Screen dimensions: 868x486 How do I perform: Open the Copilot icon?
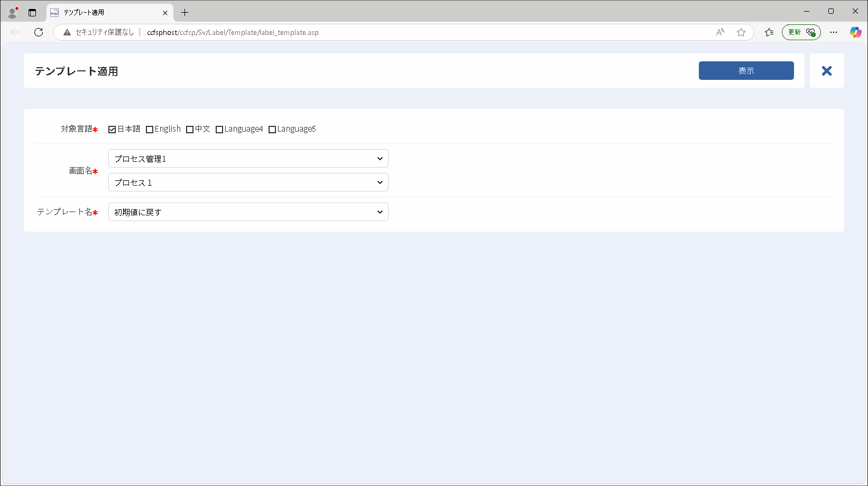click(855, 32)
